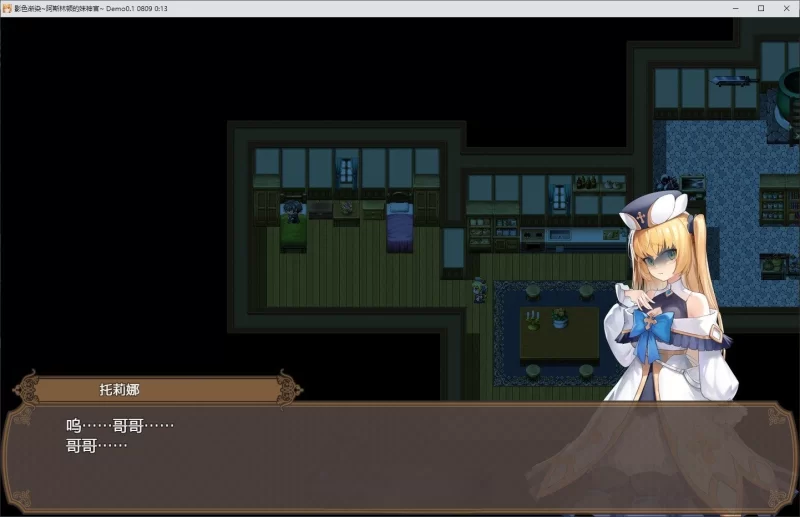The width and height of the screenshot is (800, 517).
Task: Click the speaker name plate 托莉娜
Action: pos(119,390)
